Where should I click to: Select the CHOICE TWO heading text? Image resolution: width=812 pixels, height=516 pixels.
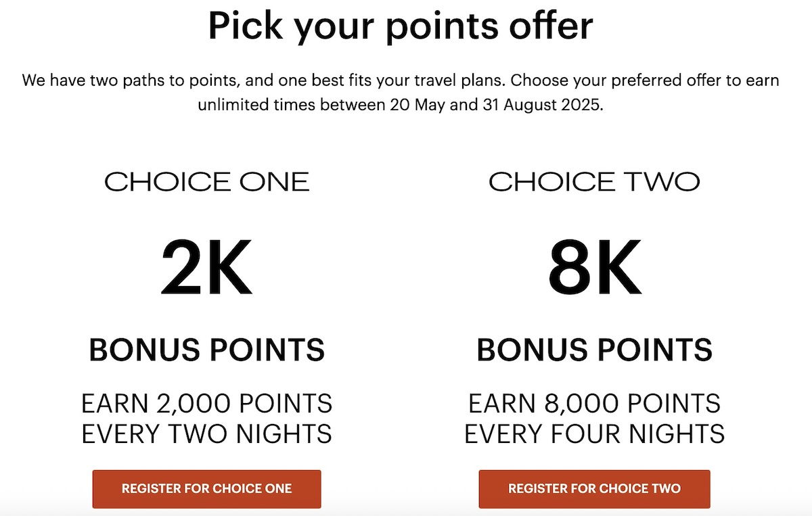tap(594, 182)
